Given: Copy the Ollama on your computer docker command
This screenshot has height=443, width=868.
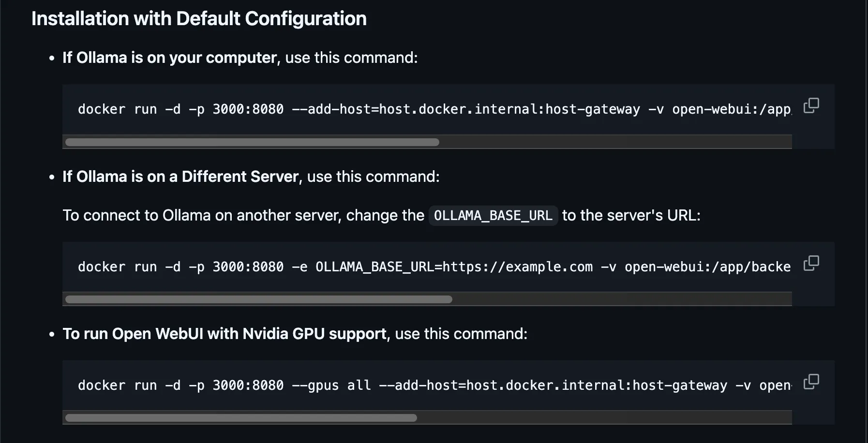Looking at the screenshot, I should [811, 105].
